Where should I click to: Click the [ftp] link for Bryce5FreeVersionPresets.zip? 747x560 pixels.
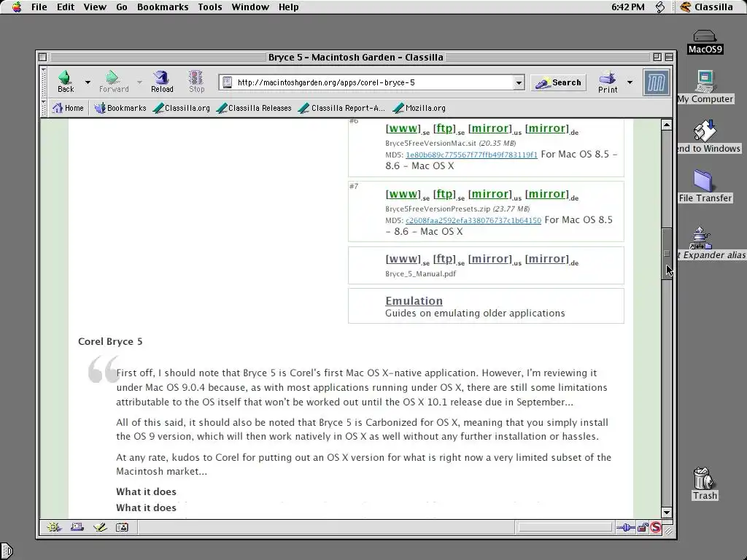click(x=444, y=194)
